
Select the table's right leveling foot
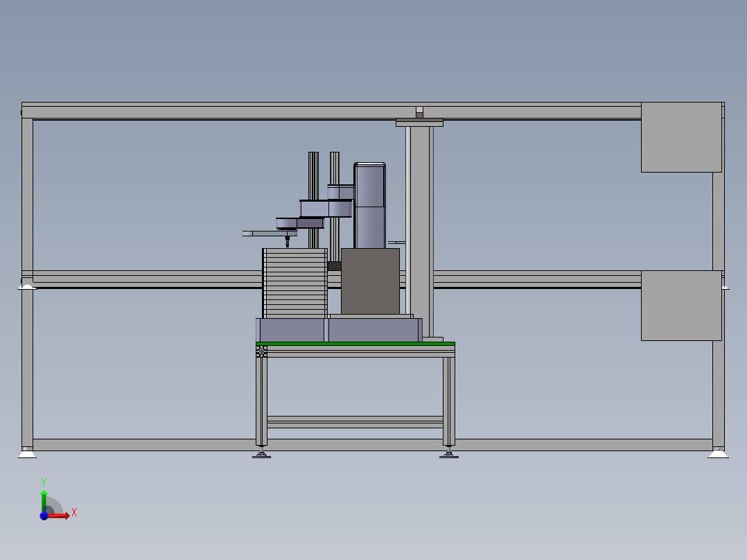pos(449,453)
